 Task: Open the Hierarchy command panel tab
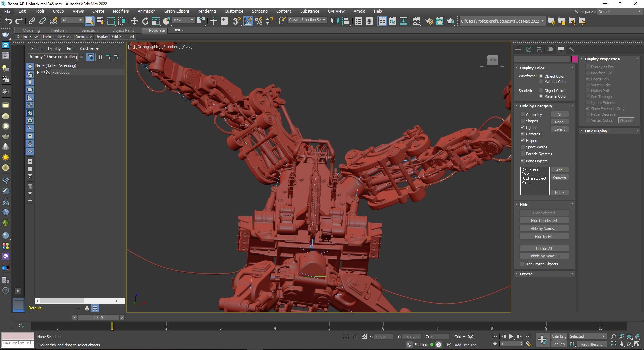539,49
